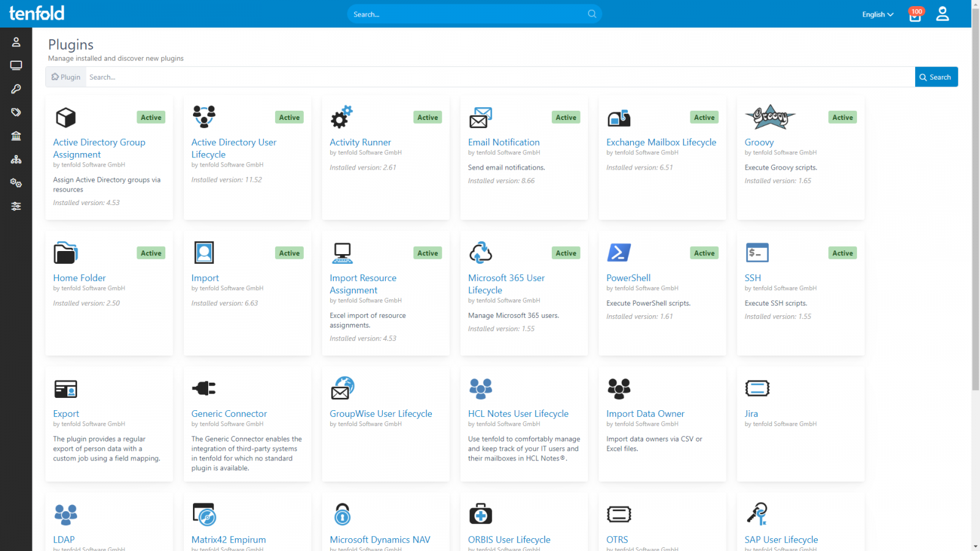This screenshot has height=551, width=980.
Task: Click the PowerShell plugin terminal icon
Action: click(x=619, y=252)
